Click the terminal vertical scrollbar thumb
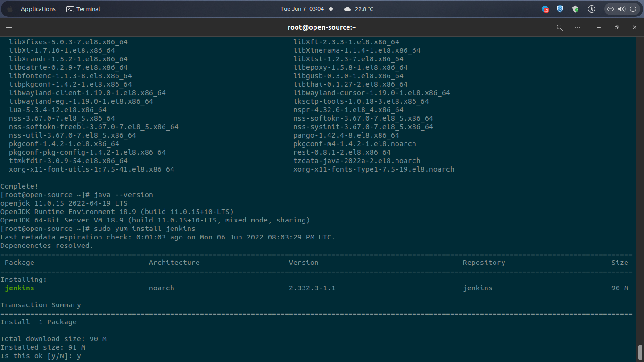The image size is (644, 362). coord(640,352)
